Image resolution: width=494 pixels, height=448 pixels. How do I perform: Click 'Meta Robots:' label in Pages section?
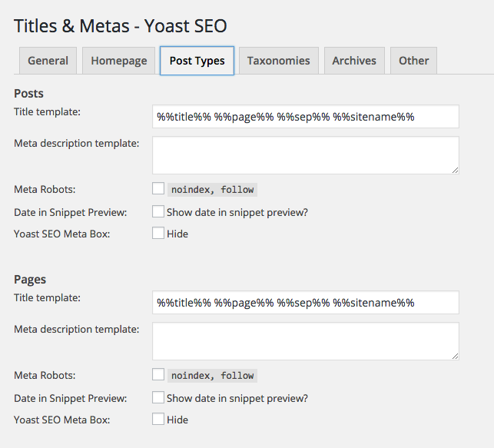coord(45,375)
